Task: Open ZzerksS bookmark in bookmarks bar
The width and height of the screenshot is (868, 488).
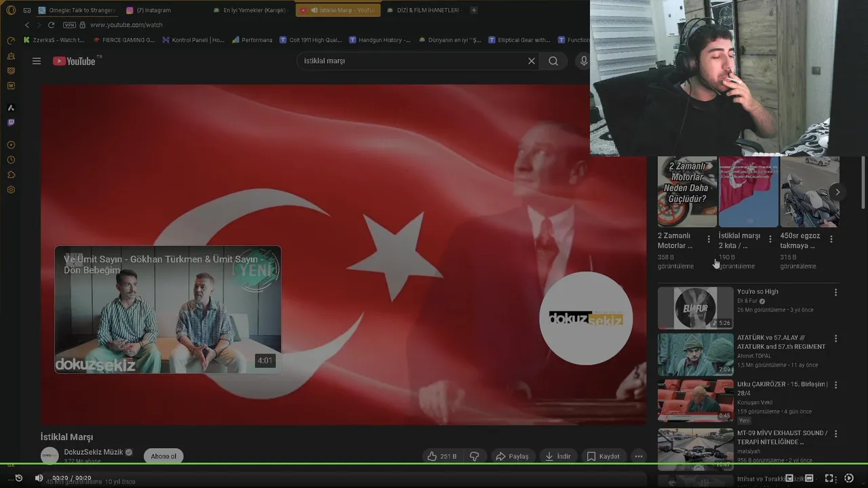Action: [x=54, y=40]
